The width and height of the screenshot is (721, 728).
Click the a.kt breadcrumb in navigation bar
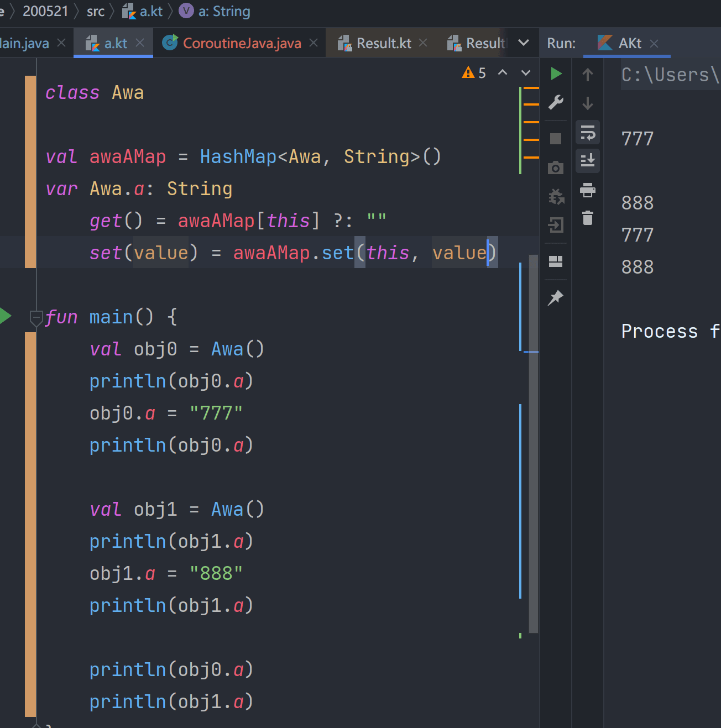click(143, 11)
